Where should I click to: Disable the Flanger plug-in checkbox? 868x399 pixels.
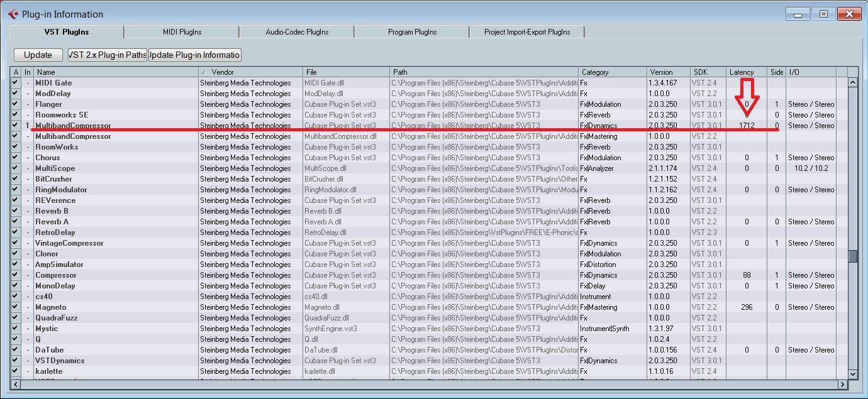[15, 104]
